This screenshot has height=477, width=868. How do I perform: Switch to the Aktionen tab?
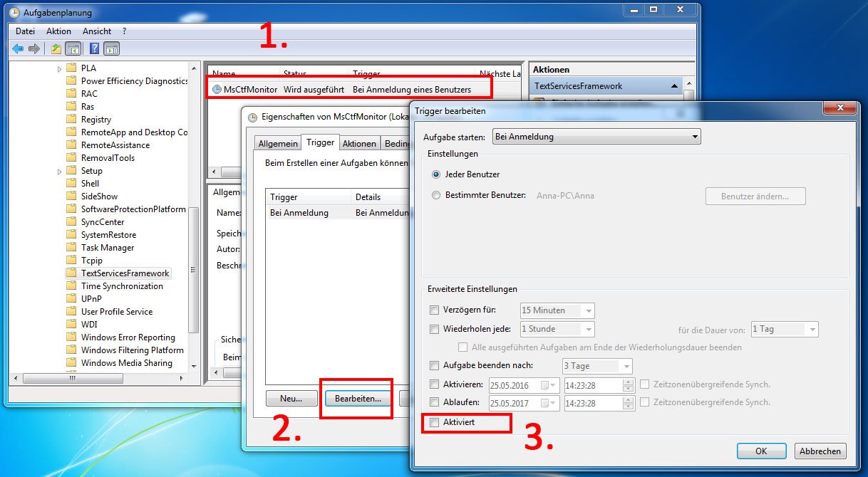[359, 142]
